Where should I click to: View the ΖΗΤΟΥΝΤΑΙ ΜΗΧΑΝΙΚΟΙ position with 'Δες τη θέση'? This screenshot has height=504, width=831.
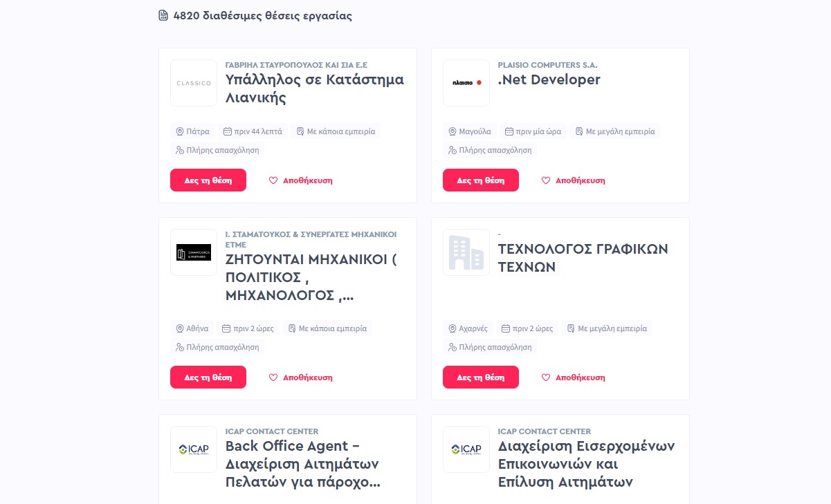pos(208,377)
